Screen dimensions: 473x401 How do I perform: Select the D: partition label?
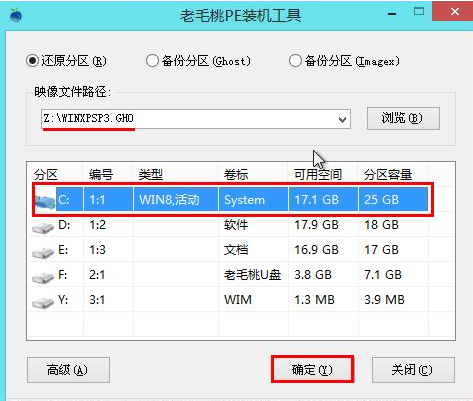[x=64, y=225]
